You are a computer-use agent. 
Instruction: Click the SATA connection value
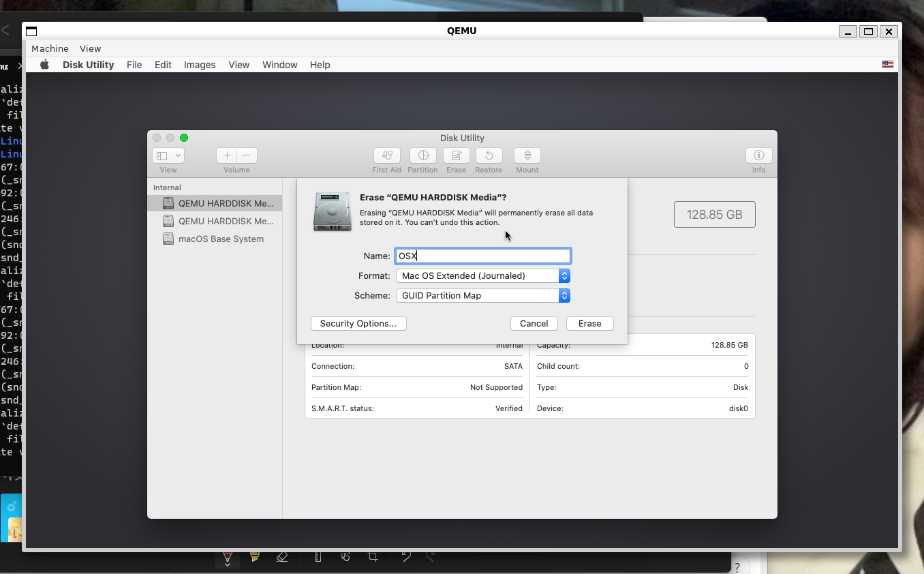[513, 366]
